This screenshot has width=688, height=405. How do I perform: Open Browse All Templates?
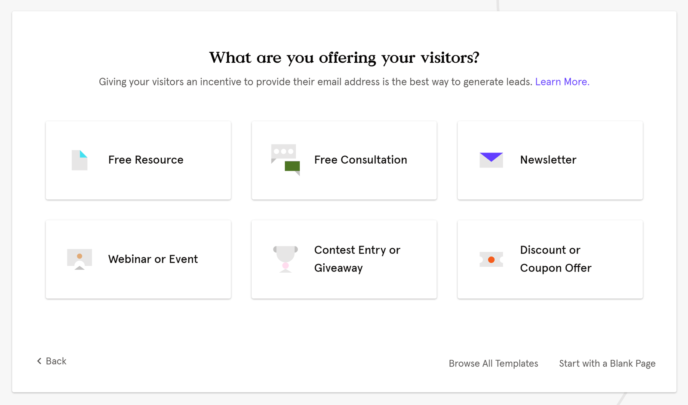coord(493,363)
